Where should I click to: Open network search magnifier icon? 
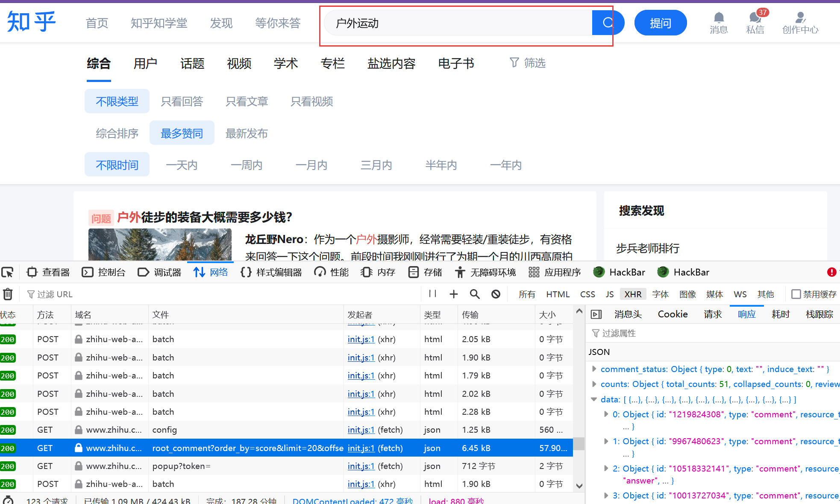[475, 294]
